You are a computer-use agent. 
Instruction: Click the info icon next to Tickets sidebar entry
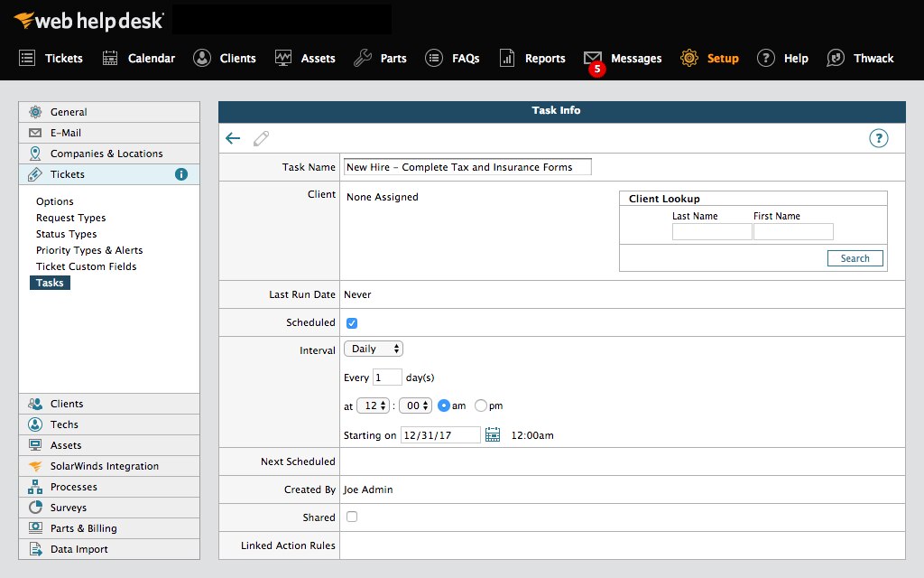180,174
